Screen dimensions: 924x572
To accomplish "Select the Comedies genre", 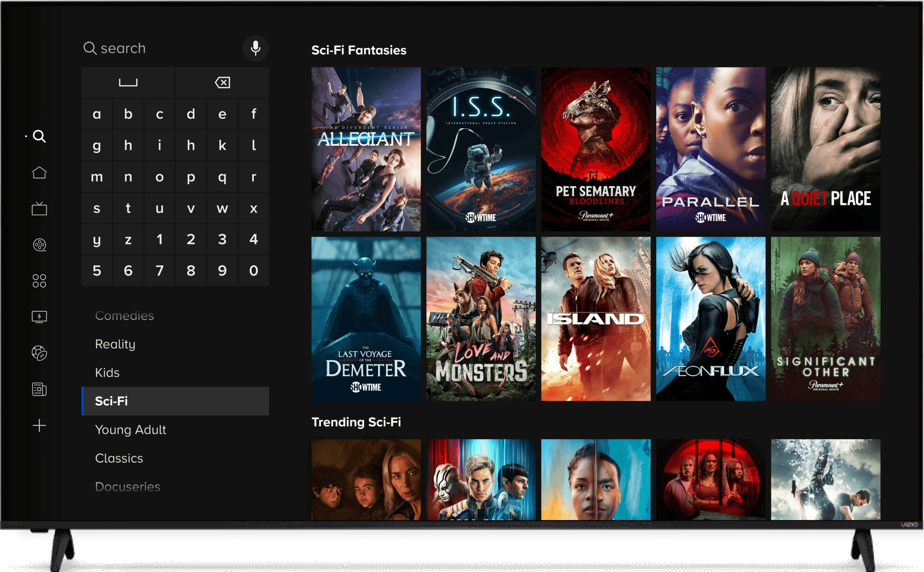I will click(175, 315).
